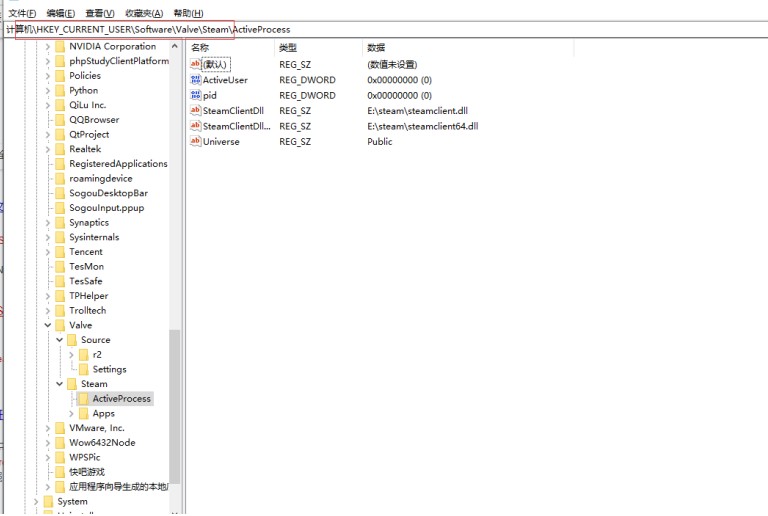Click the (数值未设置) data cell
This screenshot has height=516, width=768.
tap(392, 64)
